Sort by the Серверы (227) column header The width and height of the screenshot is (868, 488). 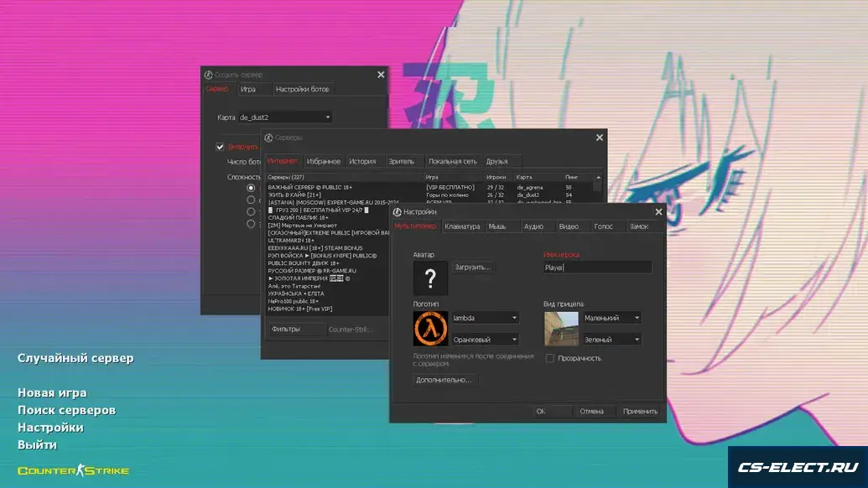pyautogui.click(x=345, y=178)
